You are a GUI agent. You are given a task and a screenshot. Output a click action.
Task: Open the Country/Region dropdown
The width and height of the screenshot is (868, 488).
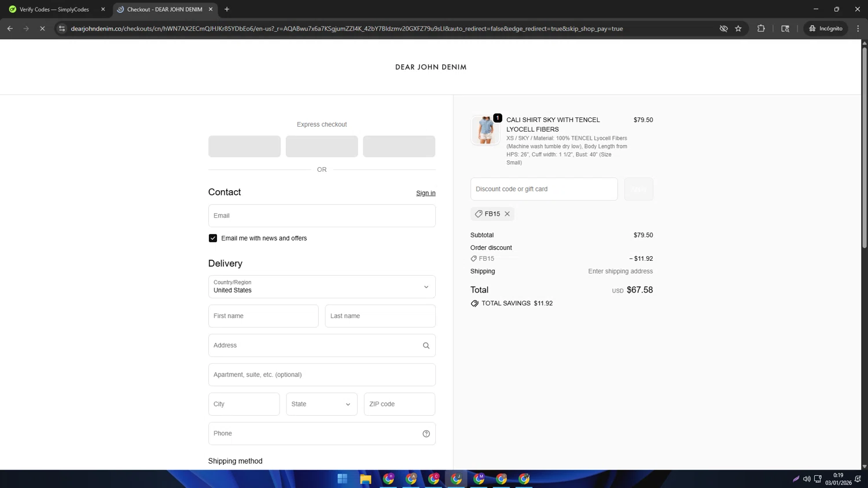click(x=322, y=287)
